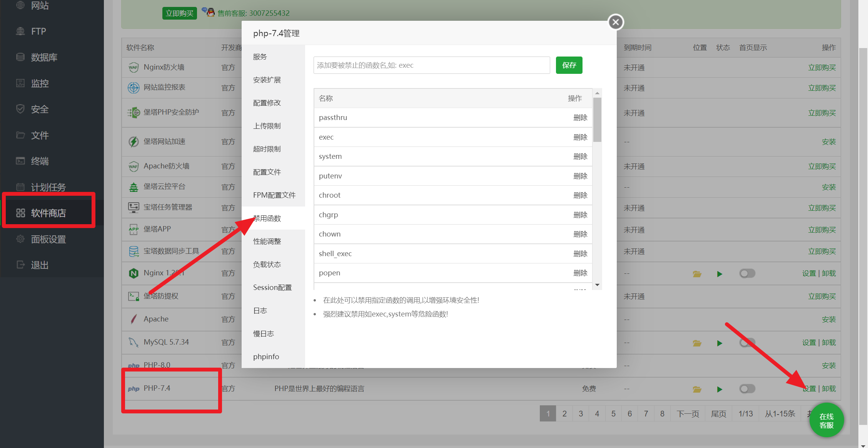The height and width of the screenshot is (448, 868).
Task: Switch to the 安装扩展 tab
Action: coord(267,80)
